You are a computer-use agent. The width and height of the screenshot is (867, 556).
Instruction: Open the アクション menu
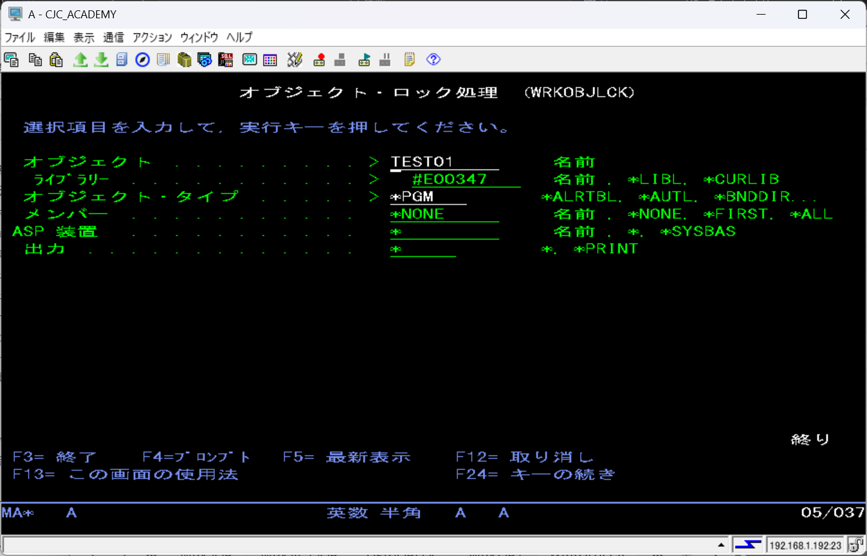pyautogui.click(x=152, y=38)
